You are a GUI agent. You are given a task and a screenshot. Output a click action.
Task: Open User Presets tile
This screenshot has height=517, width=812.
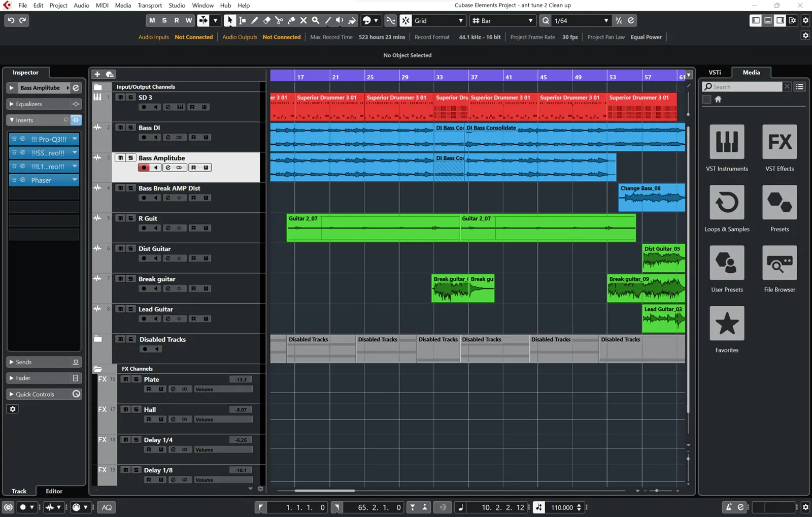tap(727, 263)
